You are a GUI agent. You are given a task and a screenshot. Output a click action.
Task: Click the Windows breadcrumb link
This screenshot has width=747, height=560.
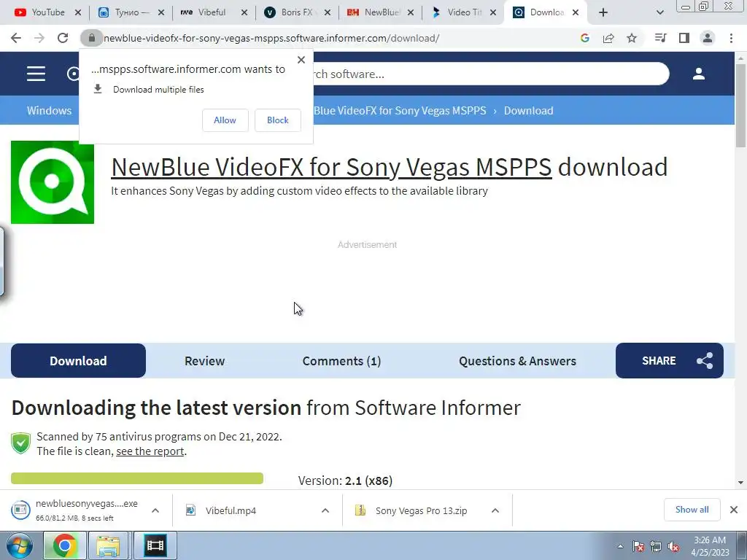click(x=49, y=111)
